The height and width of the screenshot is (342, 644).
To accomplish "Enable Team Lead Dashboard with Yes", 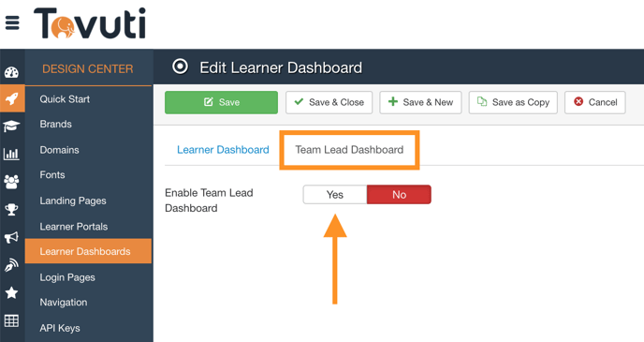I will (335, 195).
